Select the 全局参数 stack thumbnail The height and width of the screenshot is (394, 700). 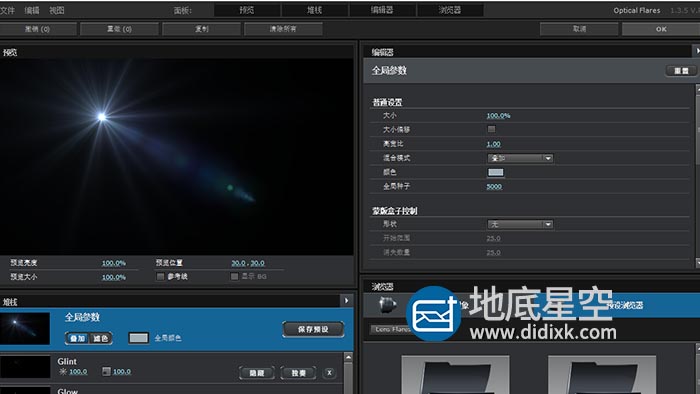coord(25,329)
